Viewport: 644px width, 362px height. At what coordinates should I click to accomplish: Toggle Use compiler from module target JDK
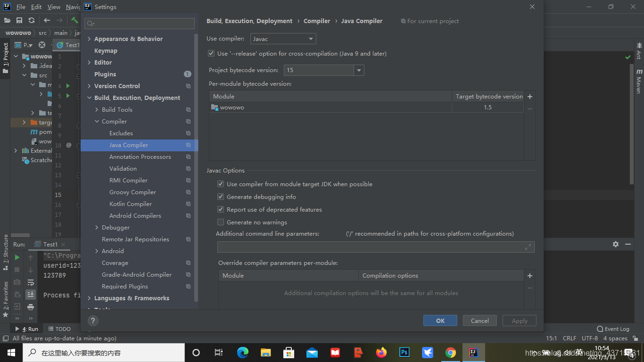[x=221, y=184]
